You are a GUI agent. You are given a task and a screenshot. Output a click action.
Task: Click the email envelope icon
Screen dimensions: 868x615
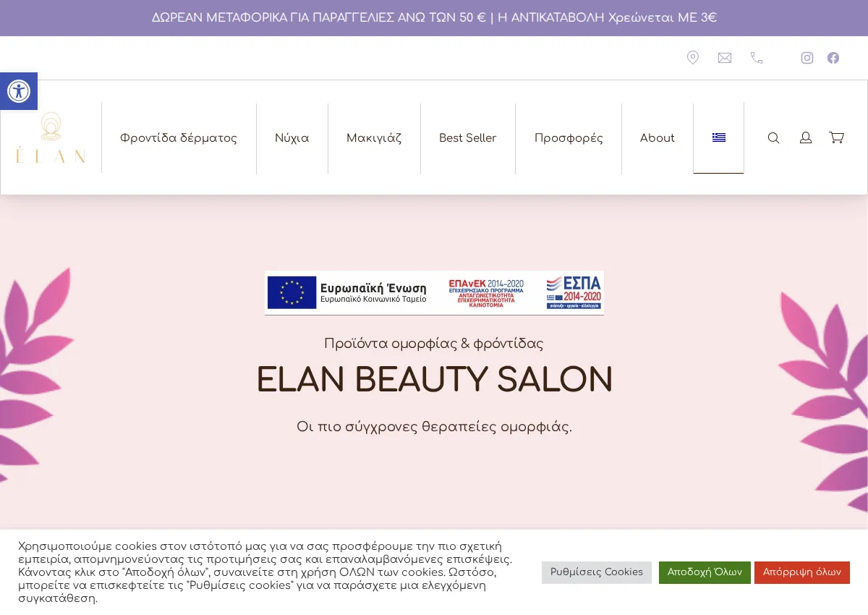[725, 58]
